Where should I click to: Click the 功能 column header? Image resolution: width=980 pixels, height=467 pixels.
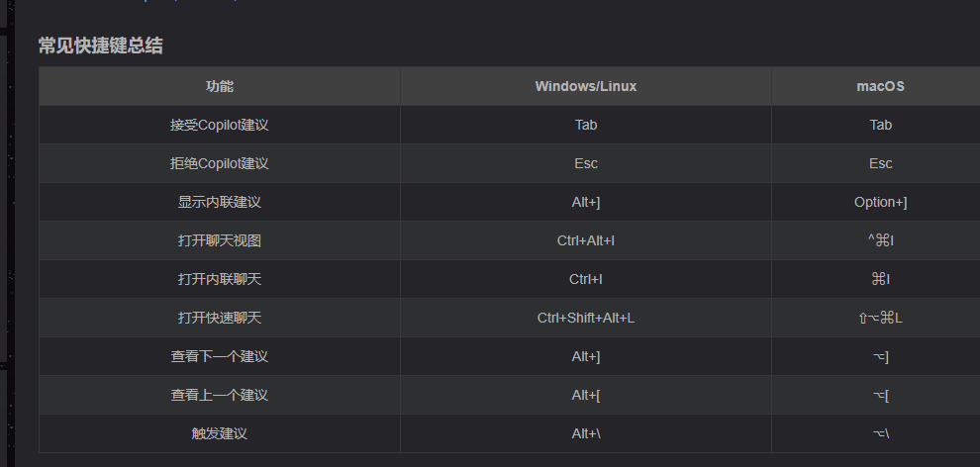point(220,86)
